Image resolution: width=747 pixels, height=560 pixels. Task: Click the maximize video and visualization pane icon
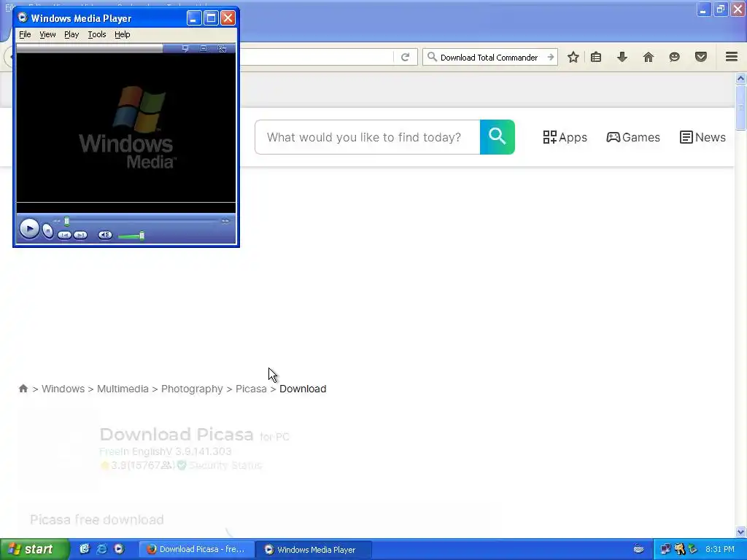204,49
